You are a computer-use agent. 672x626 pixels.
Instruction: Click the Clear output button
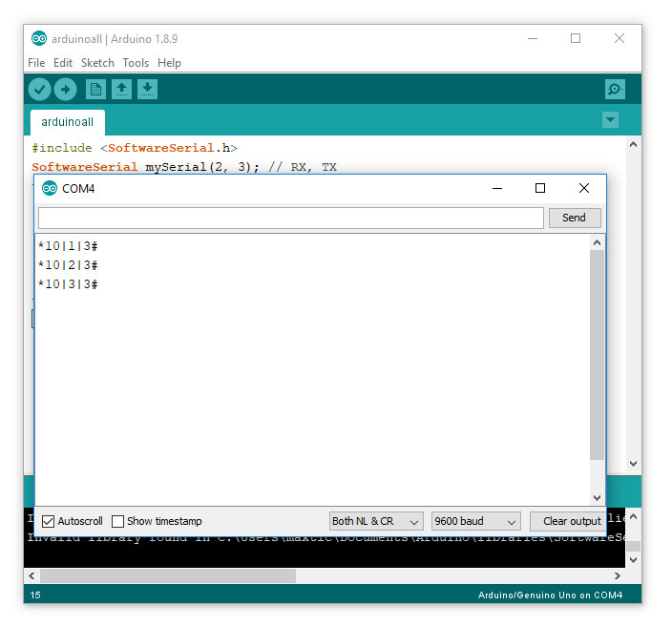pyautogui.click(x=568, y=521)
